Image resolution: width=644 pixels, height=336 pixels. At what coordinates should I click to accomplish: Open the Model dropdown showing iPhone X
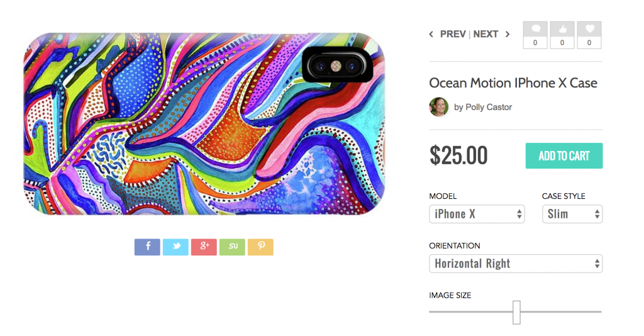tap(477, 214)
